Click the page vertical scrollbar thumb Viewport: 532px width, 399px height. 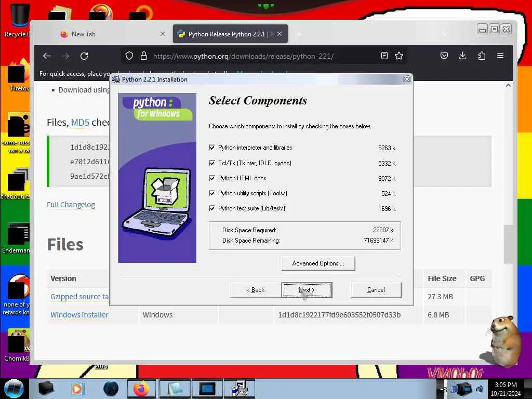508,244
